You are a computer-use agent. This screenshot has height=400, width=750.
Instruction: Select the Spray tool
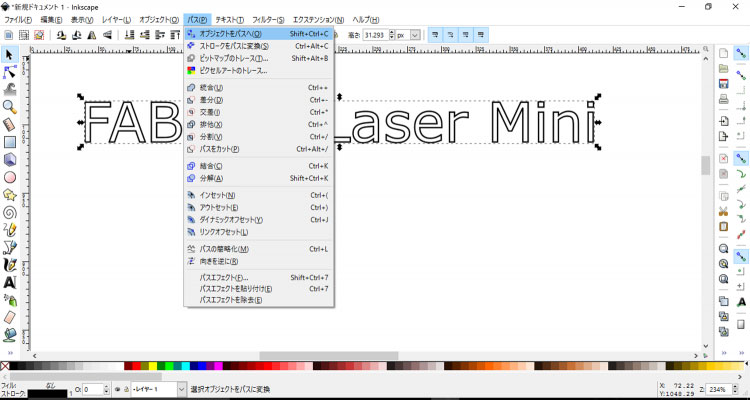[x=9, y=300]
